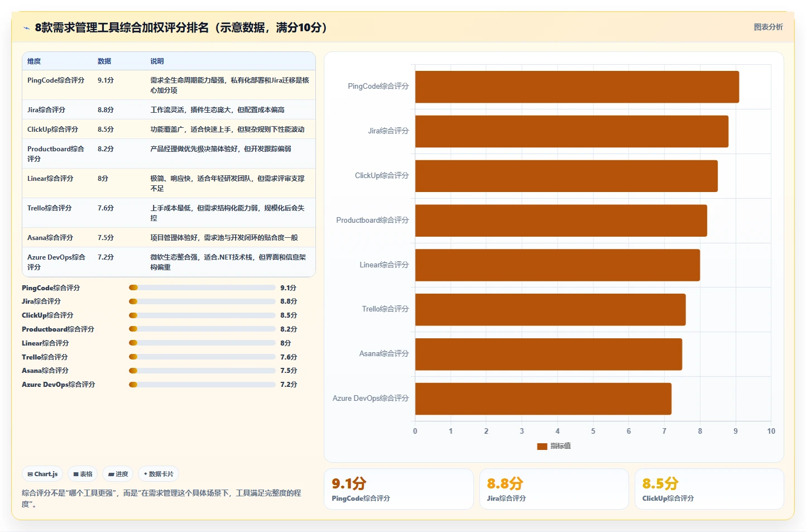Click the PingCode综合评分 progress bar
This screenshot has height=532, width=806.
(202, 287)
